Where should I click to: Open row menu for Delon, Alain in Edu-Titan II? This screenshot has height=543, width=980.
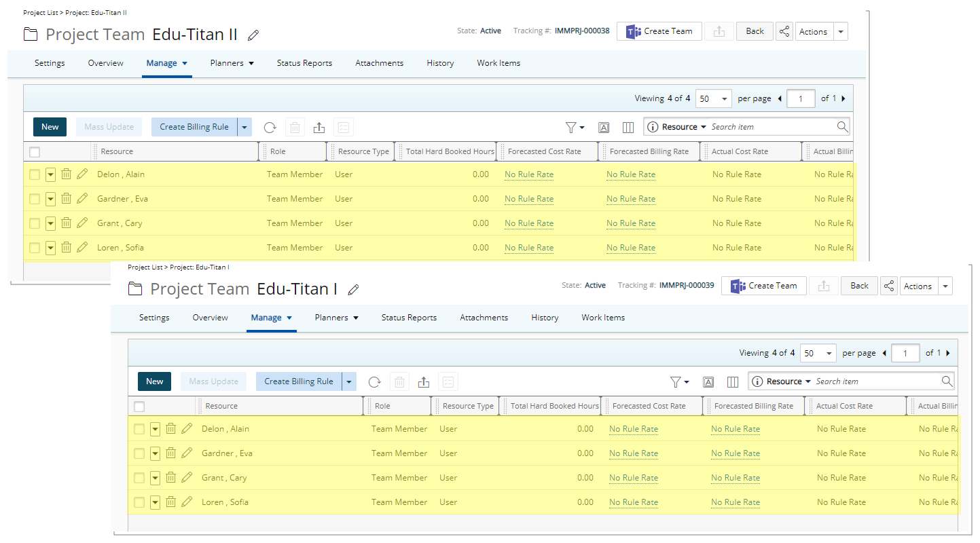click(50, 174)
